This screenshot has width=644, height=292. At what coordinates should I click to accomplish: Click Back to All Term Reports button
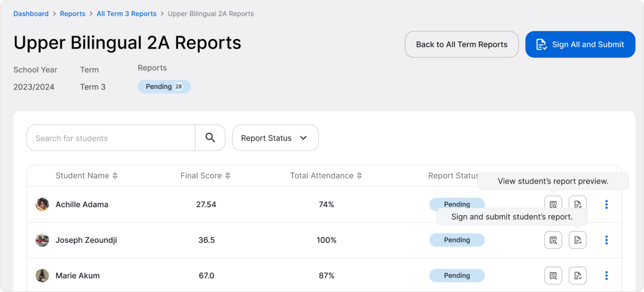[461, 45]
